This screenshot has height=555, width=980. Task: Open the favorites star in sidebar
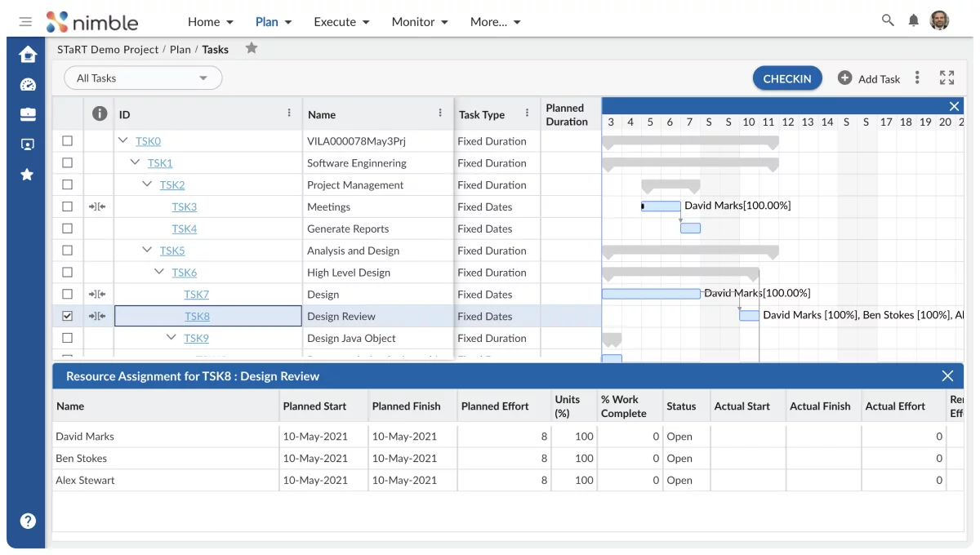tap(28, 175)
